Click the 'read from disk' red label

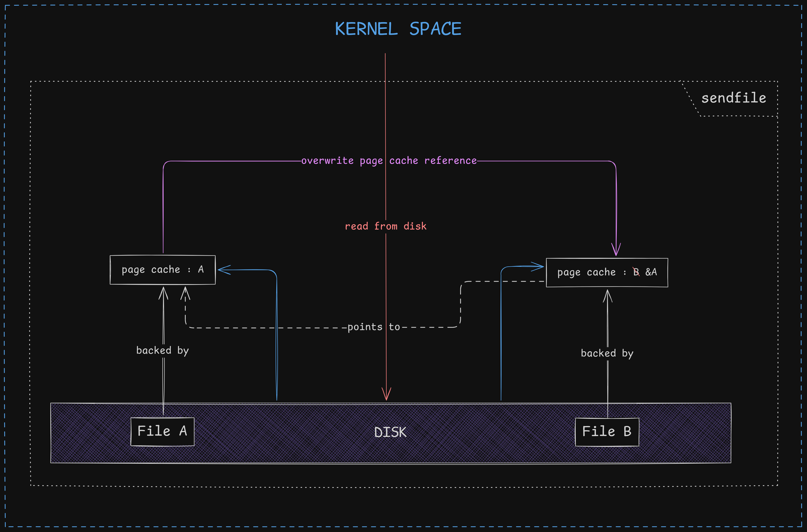coord(385,226)
